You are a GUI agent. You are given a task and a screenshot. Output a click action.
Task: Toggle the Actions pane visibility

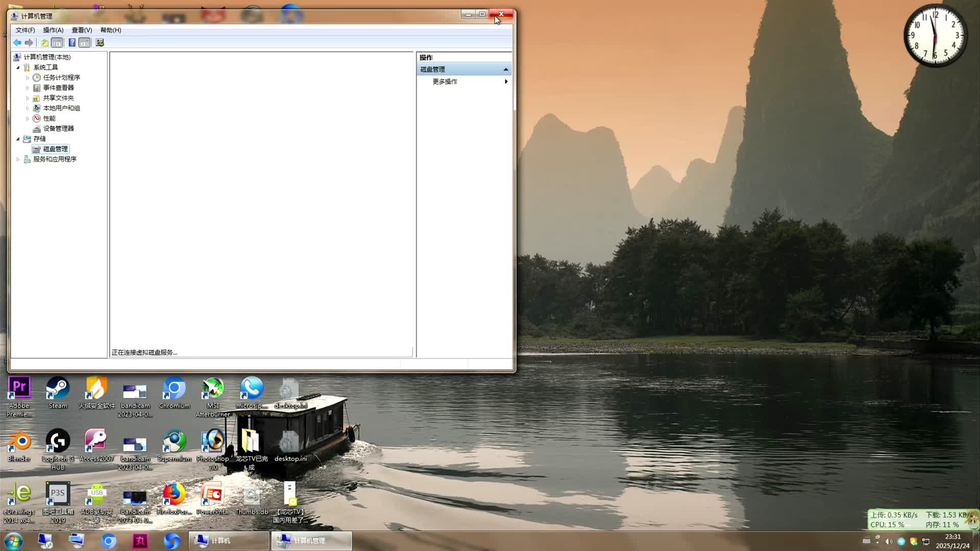click(x=84, y=43)
